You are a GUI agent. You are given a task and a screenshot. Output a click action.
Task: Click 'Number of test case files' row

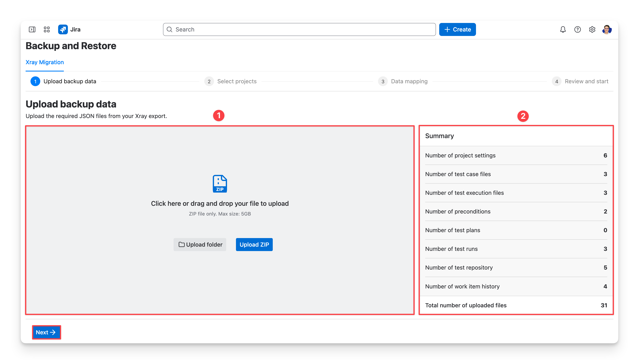coord(516,174)
